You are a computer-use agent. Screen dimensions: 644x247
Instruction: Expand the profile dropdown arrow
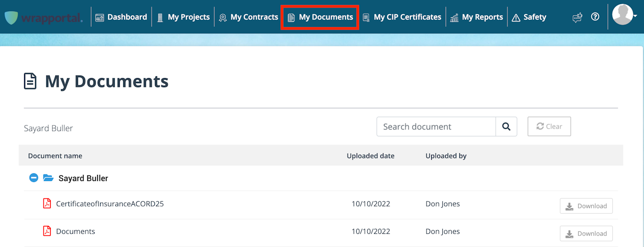point(635,16)
